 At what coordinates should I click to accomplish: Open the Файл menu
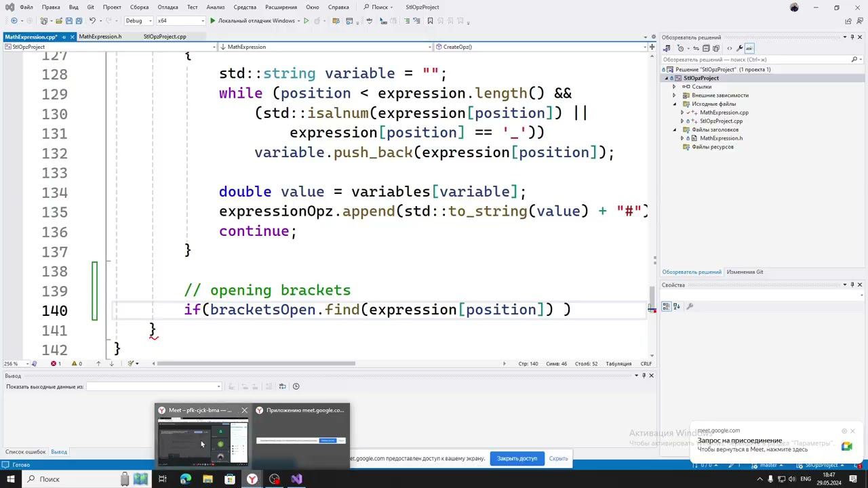[x=26, y=7]
